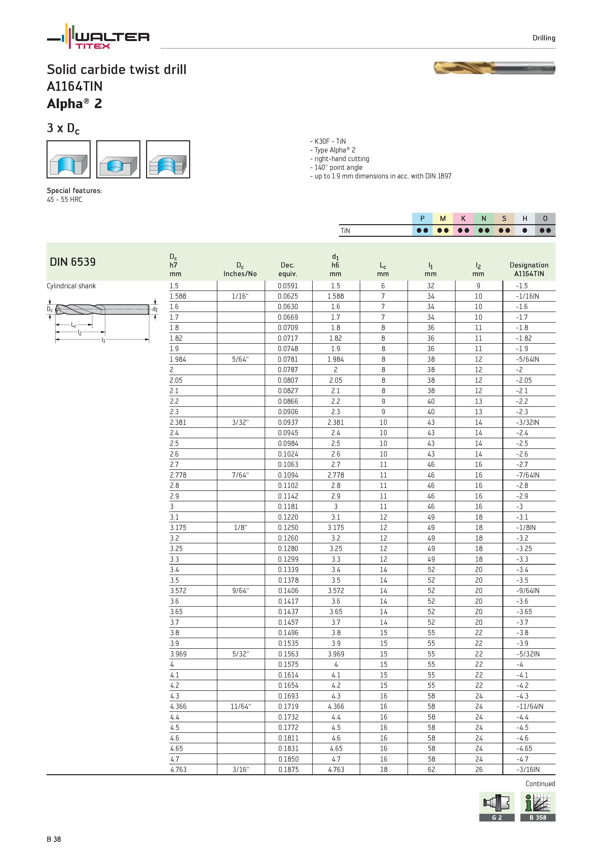Click the "Inches/No" column header
The height and width of the screenshot is (868, 614).
[x=240, y=274]
